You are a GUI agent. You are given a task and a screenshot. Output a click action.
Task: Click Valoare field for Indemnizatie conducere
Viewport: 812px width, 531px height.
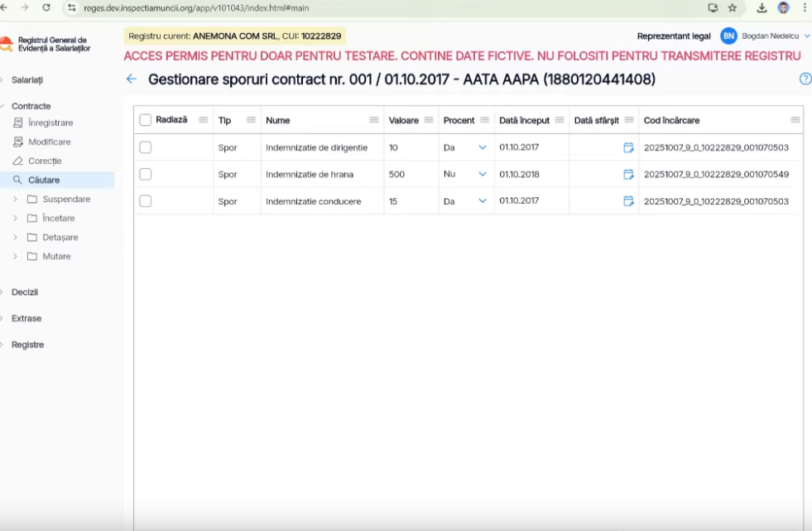tap(410, 201)
